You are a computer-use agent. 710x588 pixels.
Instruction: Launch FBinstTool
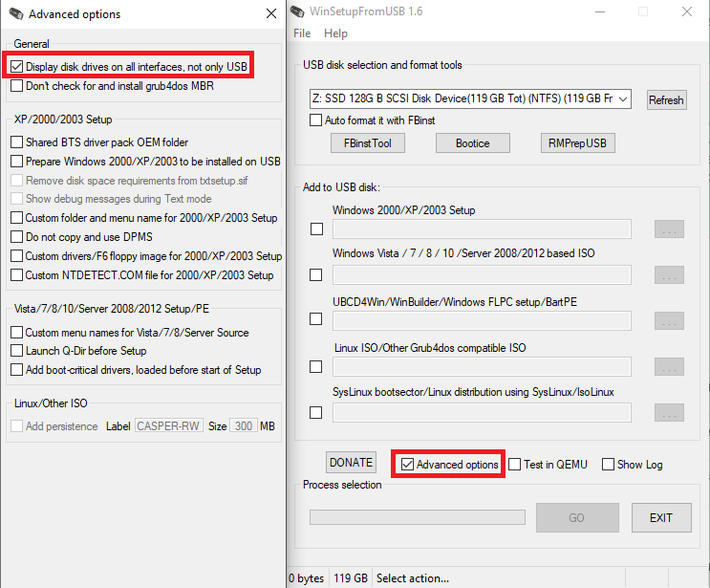(x=368, y=143)
